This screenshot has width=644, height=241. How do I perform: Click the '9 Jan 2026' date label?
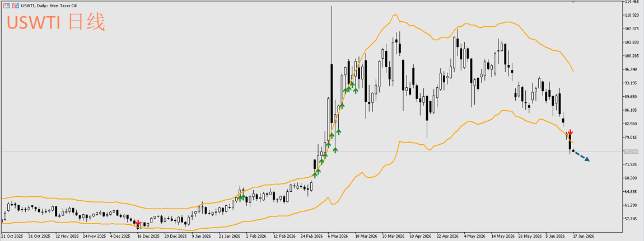coord(202,237)
